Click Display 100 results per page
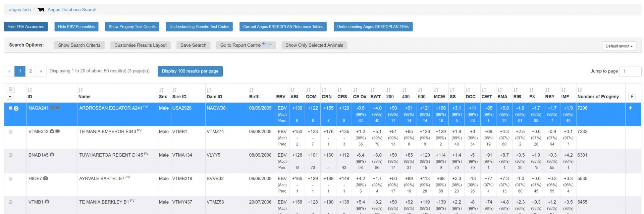The height and width of the screenshot is (214, 644). point(190,71)
